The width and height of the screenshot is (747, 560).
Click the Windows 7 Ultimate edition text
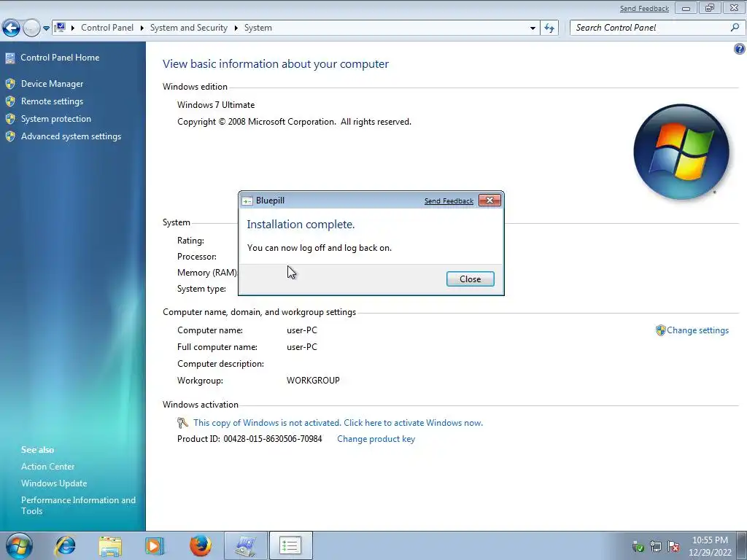[216, 105]
